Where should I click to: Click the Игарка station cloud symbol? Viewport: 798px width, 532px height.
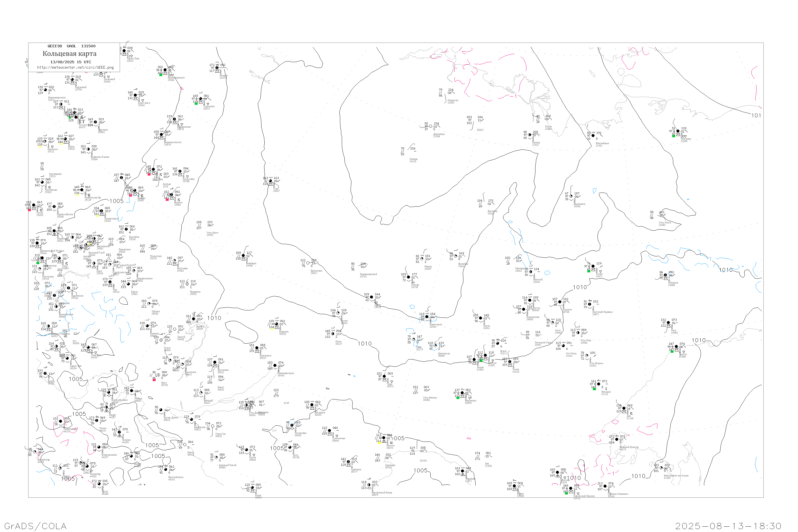pyautogui.click(x=217, y=68)
